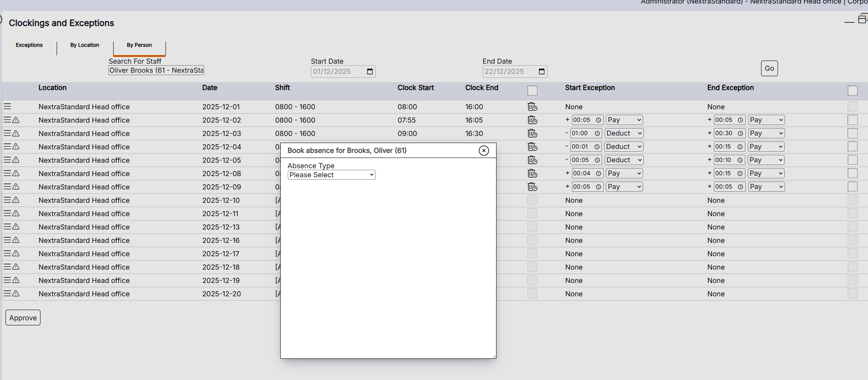Image resolution: width=868 pixels, height=380 pixels.
Task: Edit start exception time 01:00 for 2025-12-03
Action: (x=586, y=133)
